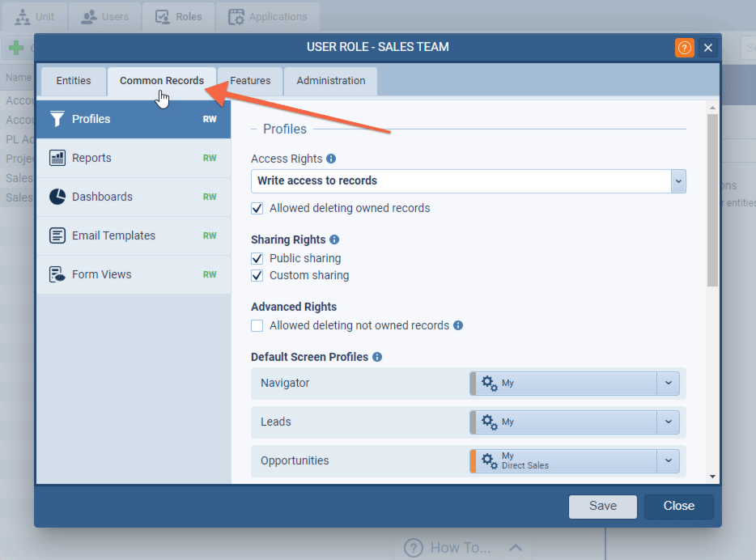Click the Form Views icon

[x=57, y=274]
